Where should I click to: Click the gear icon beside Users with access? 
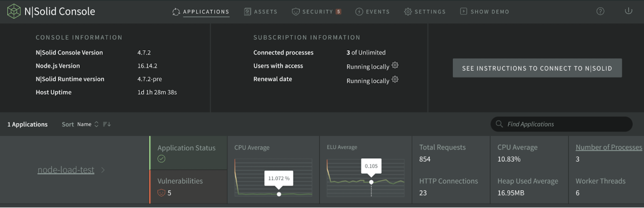coord(395,65)
